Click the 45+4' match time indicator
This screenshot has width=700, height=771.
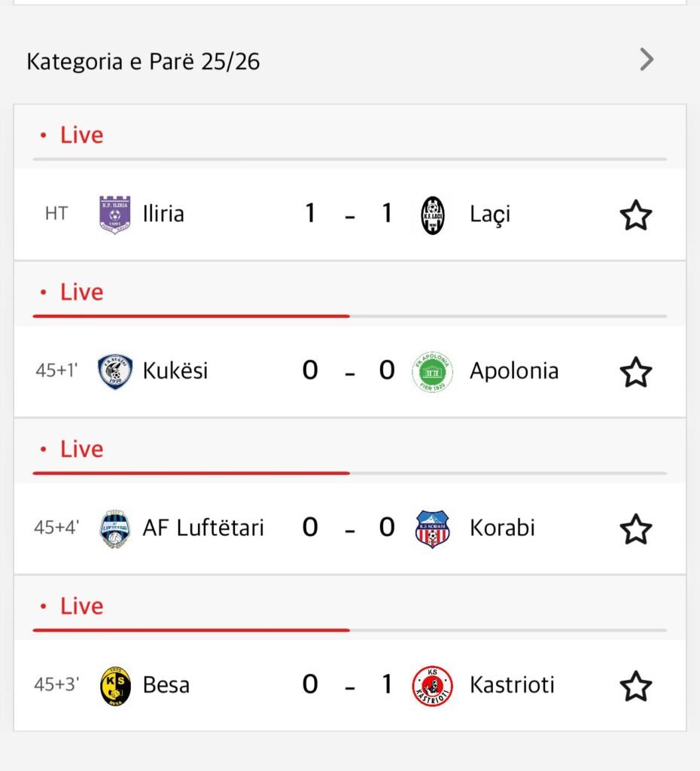click(56, 528)
